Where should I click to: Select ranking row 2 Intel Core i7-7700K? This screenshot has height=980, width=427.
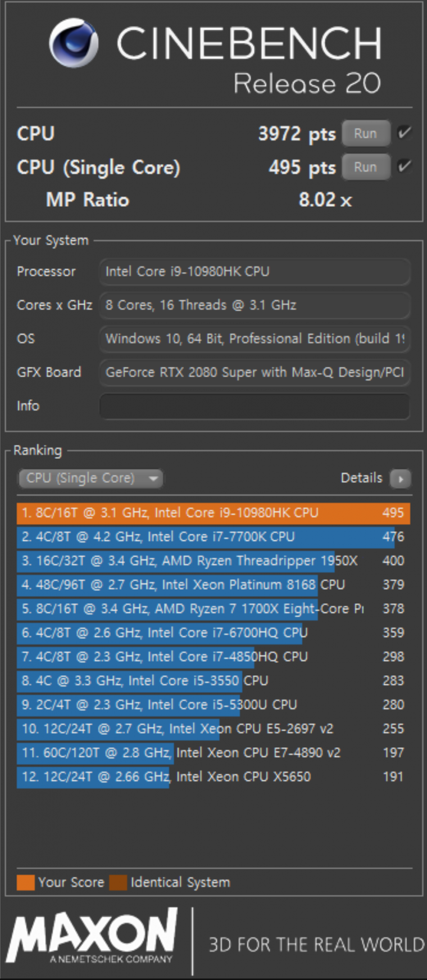click(213, 537)
